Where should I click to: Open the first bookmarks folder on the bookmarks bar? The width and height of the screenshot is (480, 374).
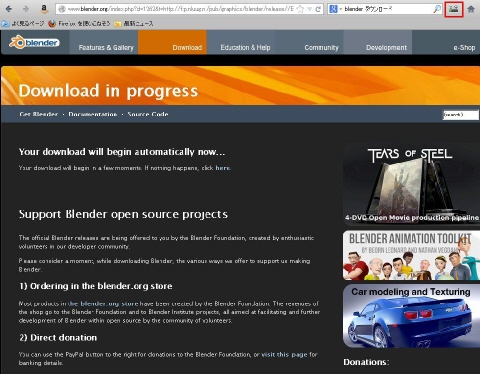click(23, 23)
